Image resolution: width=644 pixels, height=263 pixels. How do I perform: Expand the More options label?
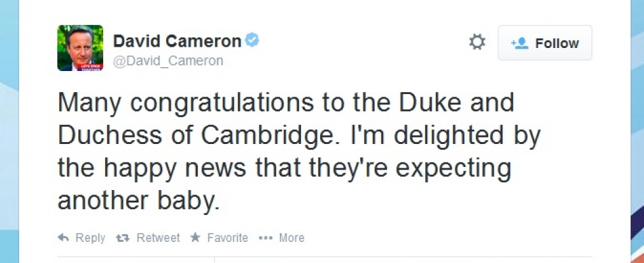pos(291,238)
